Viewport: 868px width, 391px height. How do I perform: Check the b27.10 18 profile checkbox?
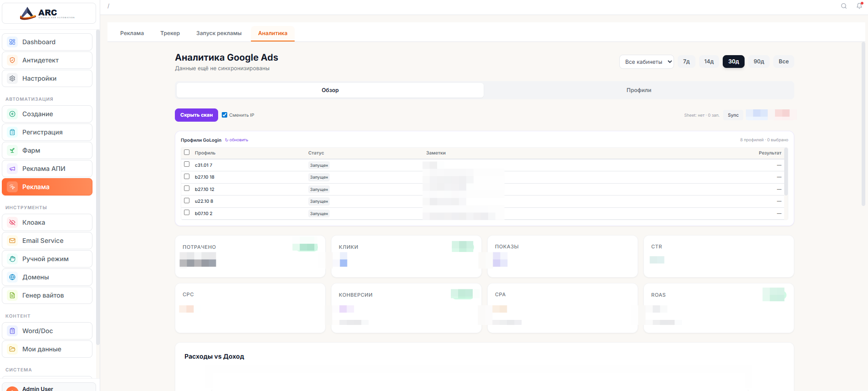pyautogui.click(x=187, y=176)
